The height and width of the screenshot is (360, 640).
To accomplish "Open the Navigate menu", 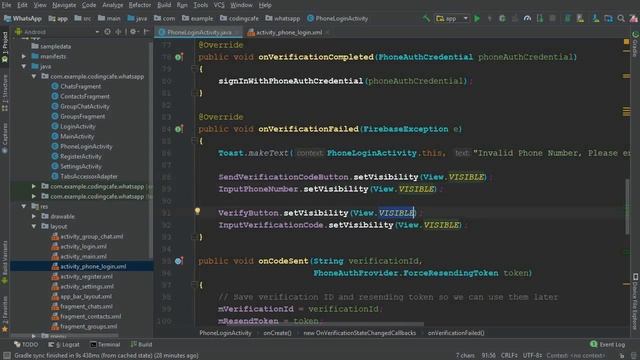I will click(64, 5).
